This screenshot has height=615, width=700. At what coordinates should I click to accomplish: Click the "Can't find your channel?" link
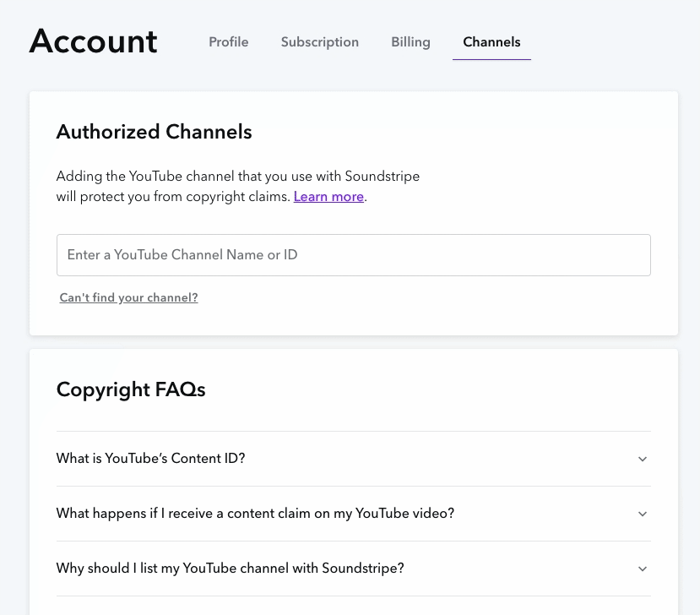(x=128, y=298)
